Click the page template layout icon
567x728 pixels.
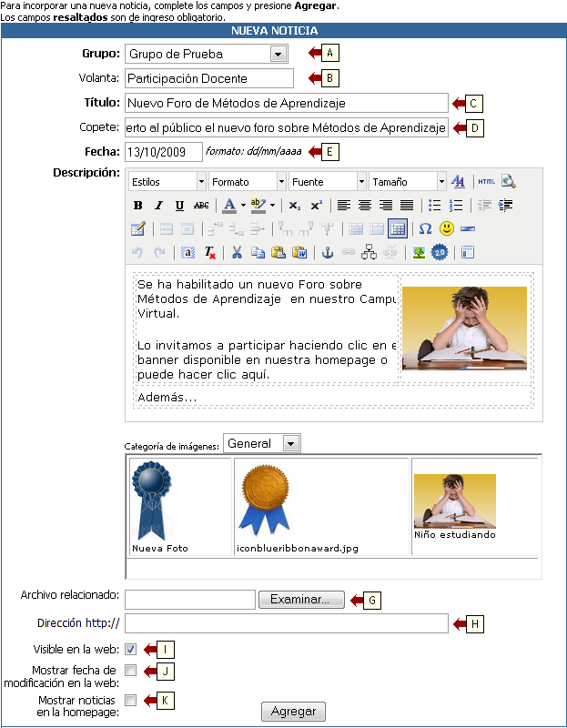pos(468,253)
